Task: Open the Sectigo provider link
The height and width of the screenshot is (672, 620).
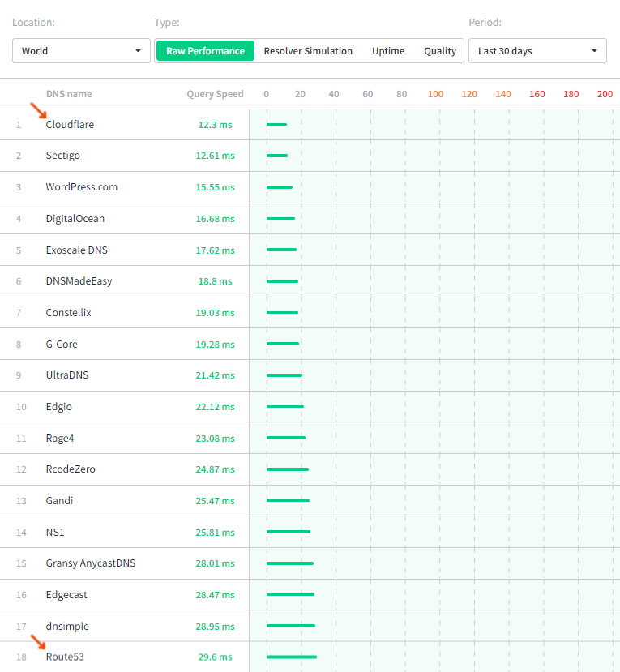Action: (x=63, y=155)
